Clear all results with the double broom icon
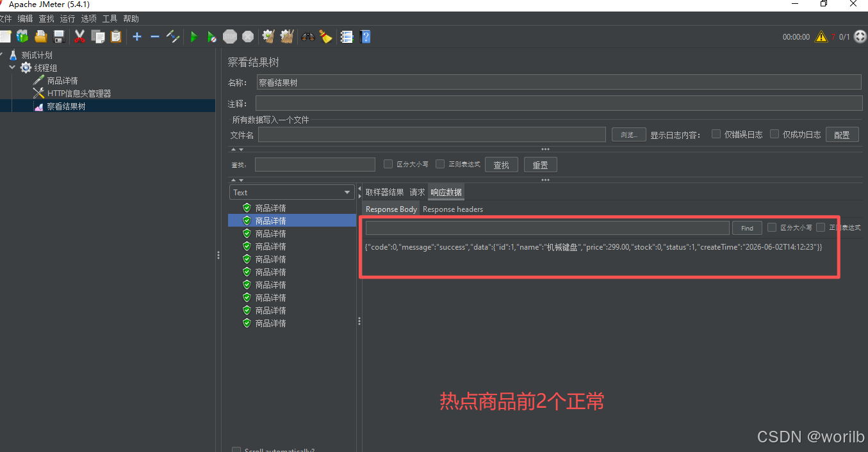 click(x=287, y=36)
